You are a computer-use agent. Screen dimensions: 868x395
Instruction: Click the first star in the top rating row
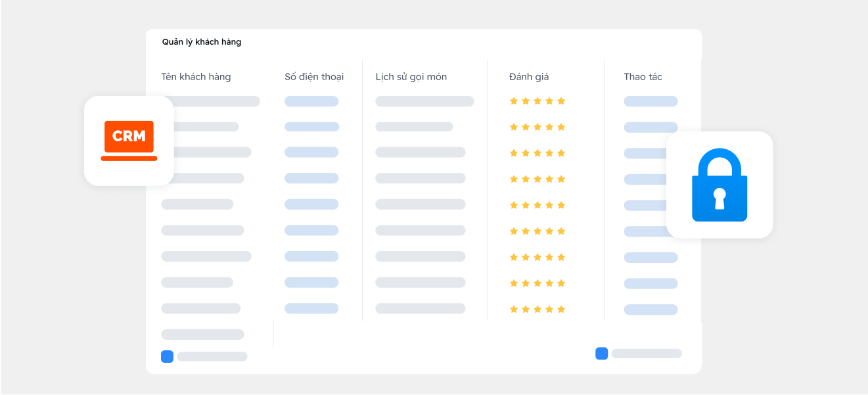point(514,101)
